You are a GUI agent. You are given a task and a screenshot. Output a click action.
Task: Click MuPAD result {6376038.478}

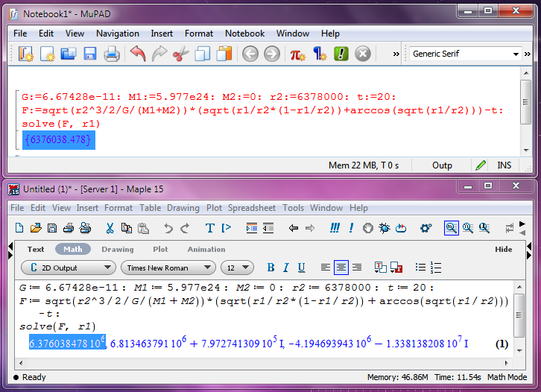(x=59, y=140)
